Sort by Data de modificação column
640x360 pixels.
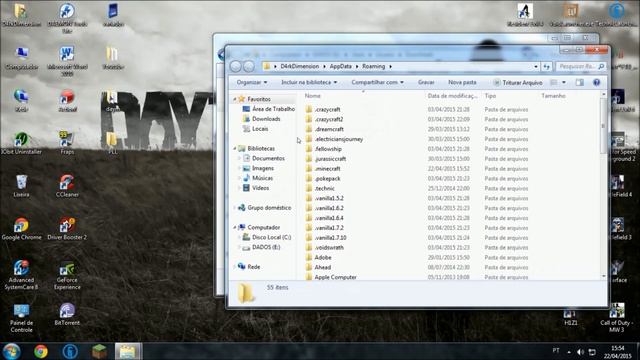tap(452, 96)
